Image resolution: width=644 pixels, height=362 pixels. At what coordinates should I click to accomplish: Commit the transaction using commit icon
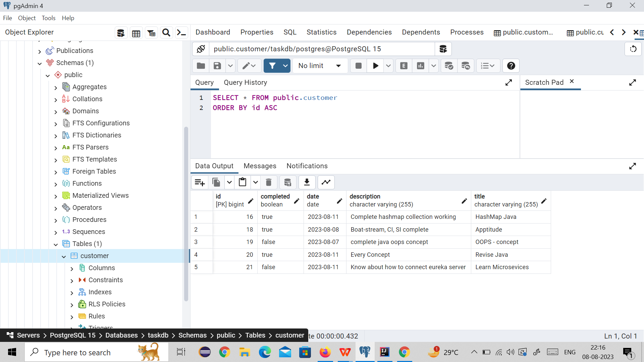click(x=449, y=66)
